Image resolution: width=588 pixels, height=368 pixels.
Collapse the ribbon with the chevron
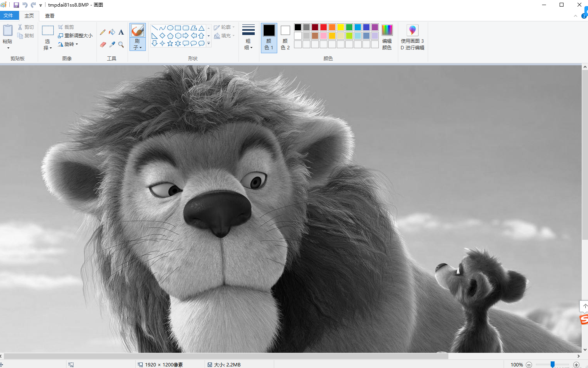coord(576,16)
